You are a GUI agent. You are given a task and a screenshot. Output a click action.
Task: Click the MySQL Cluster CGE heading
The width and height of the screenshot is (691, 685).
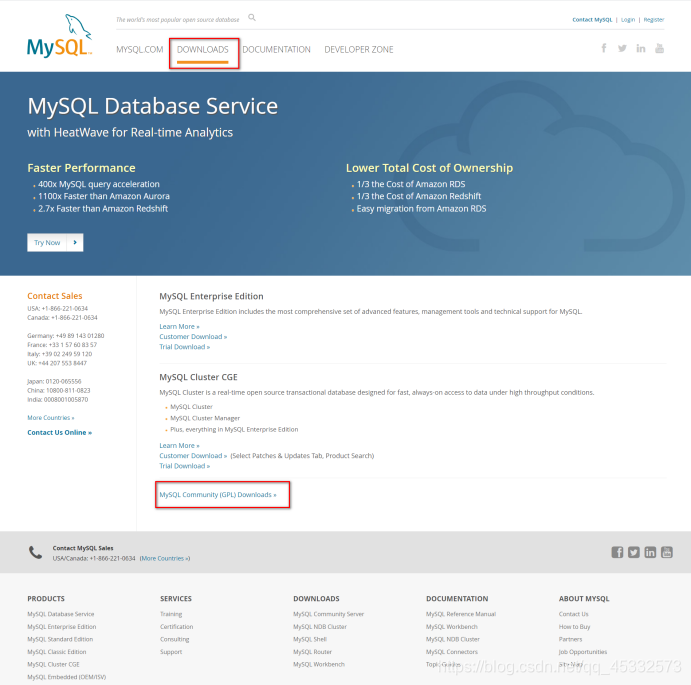coord(198,377)
